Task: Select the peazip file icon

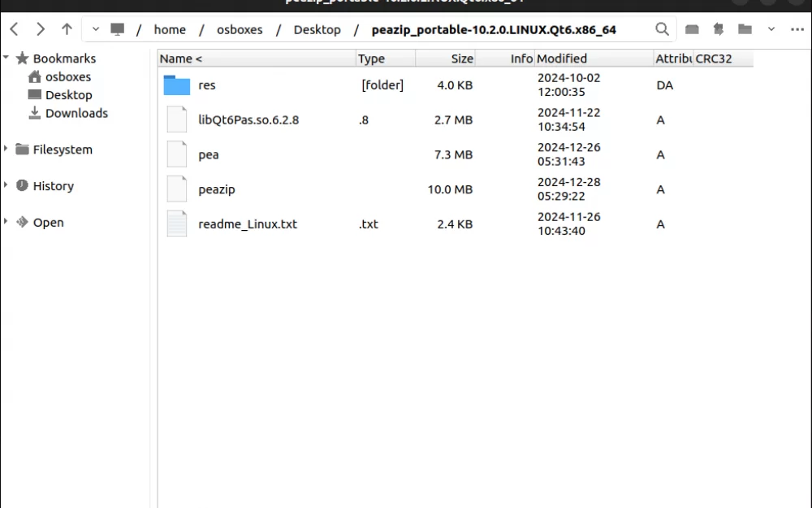Action: pos(176,189)
